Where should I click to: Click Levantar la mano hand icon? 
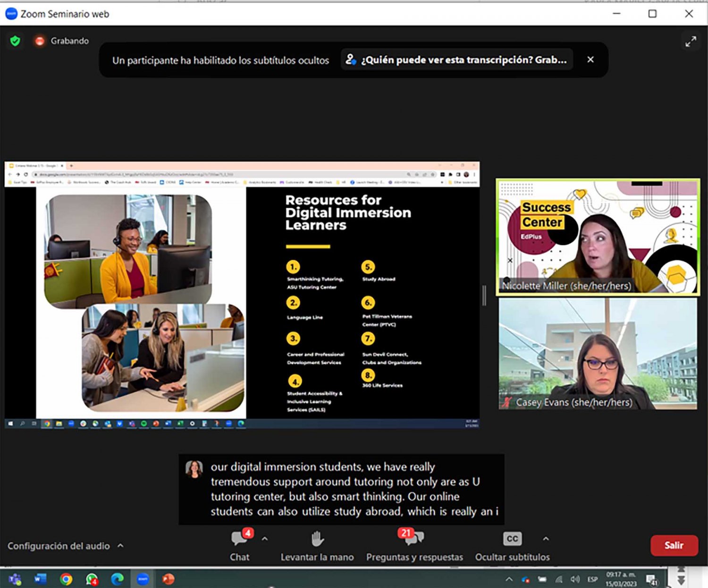tap(317, 538)
